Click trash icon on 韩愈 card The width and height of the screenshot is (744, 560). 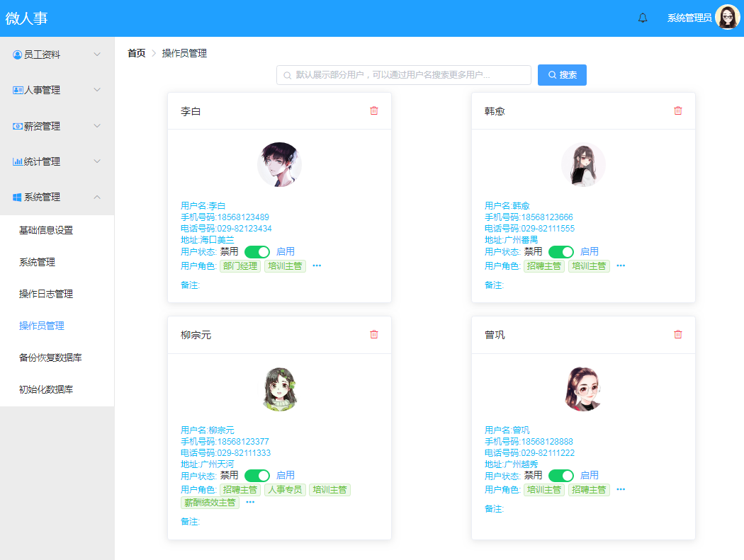pos(677,110)
